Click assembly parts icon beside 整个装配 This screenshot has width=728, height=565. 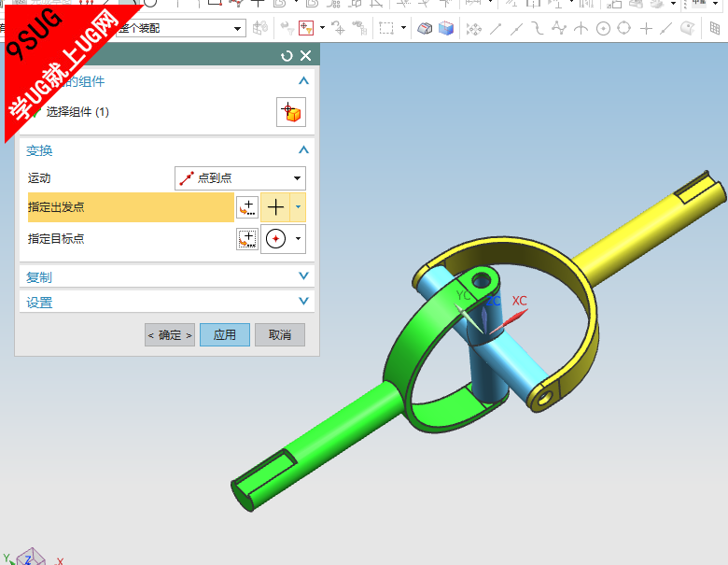point(260,28)
